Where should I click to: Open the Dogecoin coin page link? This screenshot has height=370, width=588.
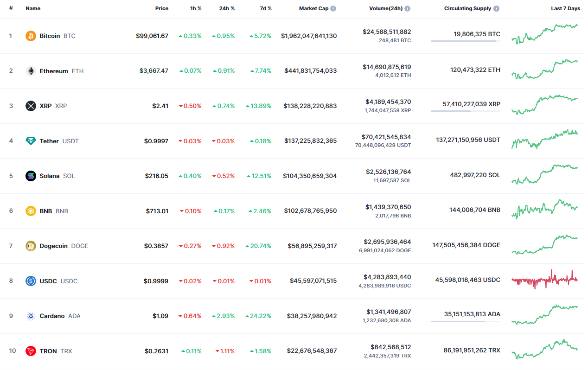[64, 246]
